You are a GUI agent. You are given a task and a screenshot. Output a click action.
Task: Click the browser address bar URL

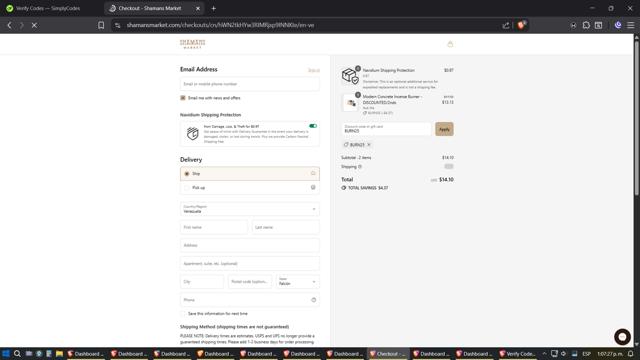(x=220, y=25)
